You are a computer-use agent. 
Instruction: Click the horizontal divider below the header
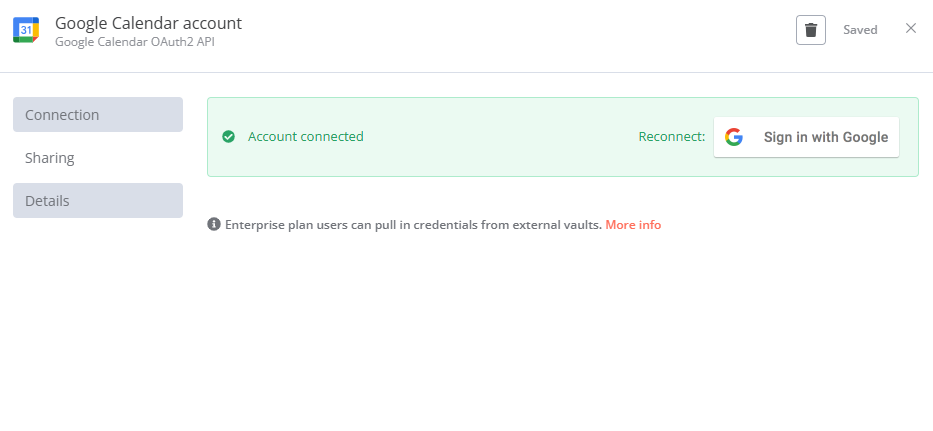point(466,73)
